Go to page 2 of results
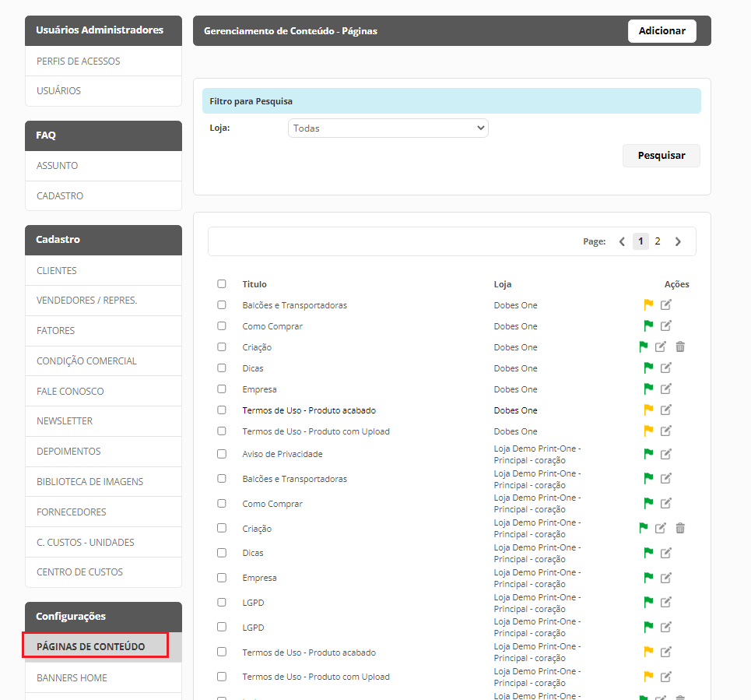This screenshot has height=700, width=751. (x=658, y=241)
